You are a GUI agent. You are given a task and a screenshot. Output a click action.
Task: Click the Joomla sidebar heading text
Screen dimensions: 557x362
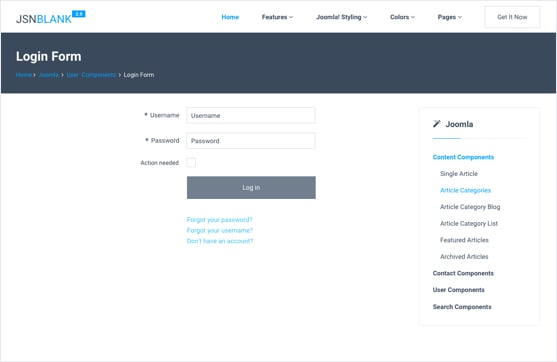click(x=459, y=124)
